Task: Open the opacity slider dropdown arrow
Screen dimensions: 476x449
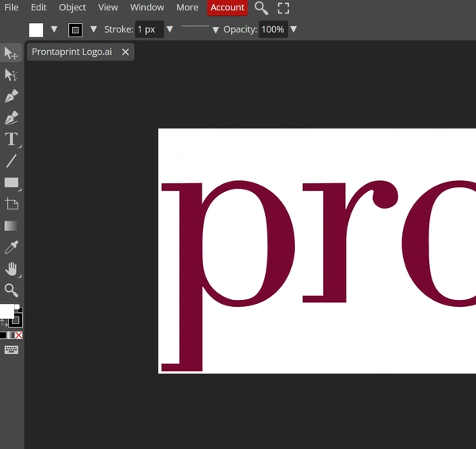Action: click(x=294, y=29)
